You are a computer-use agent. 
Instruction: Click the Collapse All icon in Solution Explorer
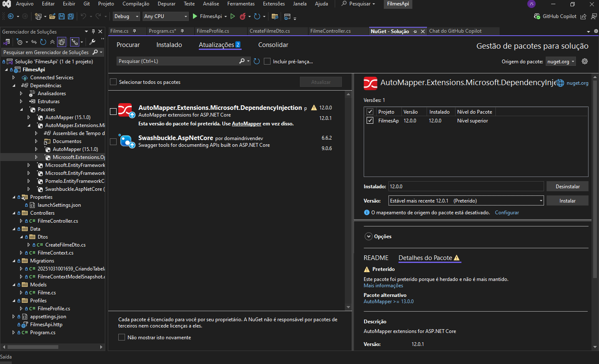52,42
